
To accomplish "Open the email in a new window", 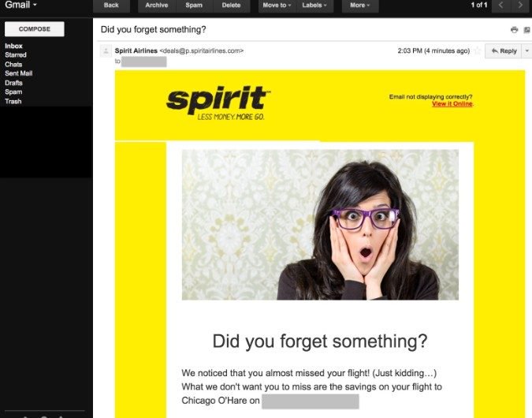I will point(527,30).
